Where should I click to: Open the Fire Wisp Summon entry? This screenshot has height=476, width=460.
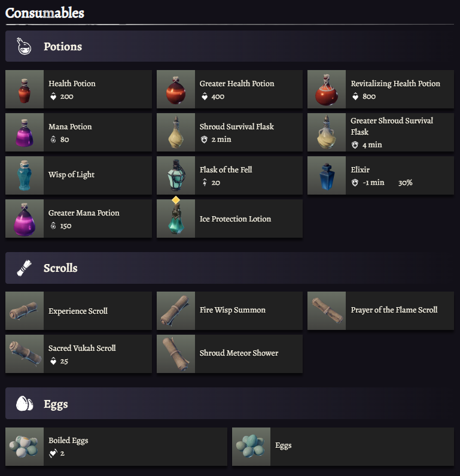233,310
